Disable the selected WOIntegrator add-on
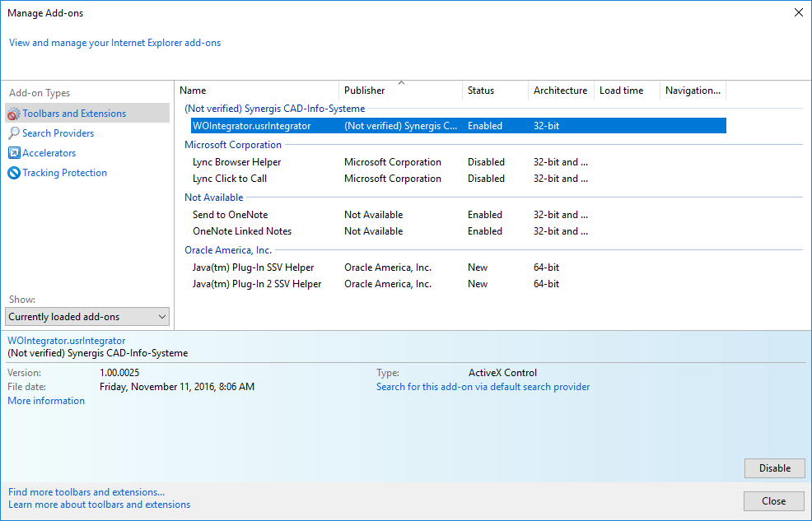This screenshot has width=812, height=521. coord(773,468)
